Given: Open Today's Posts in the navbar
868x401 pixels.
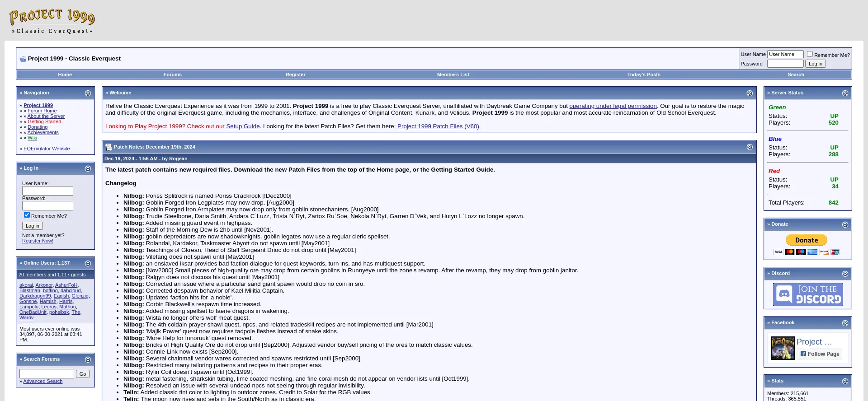Looking at the screenshot, I should click(x=643, y=75).
